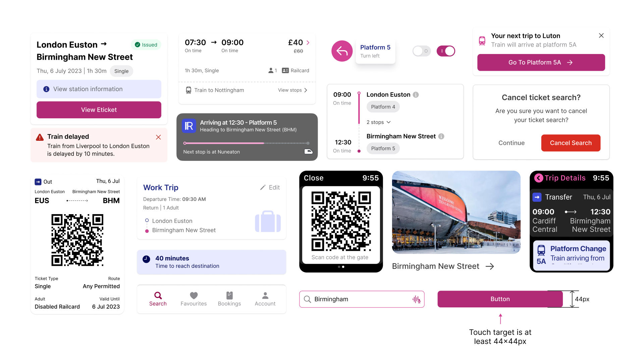Enable Platform 5 Turn left notification
The height and width of the screenshot is (362, 644).
pos(420,50)
